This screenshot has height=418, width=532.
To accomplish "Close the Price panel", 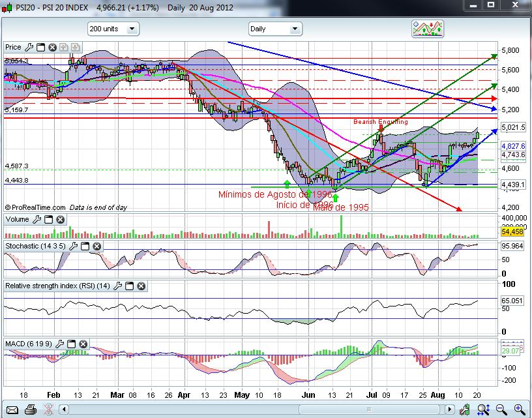I will point(52,48).
